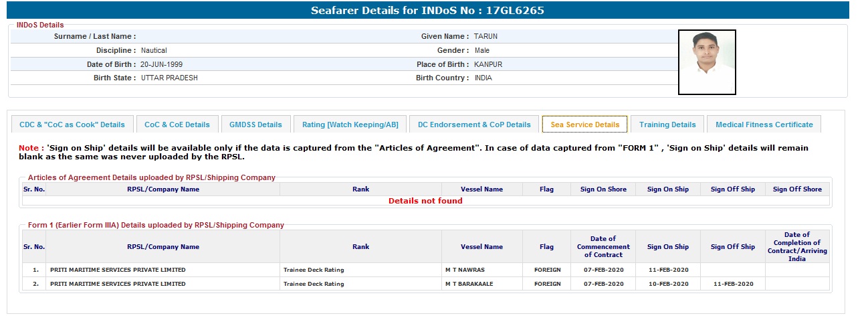
Task: Click the red Details not found message
Action: pos(425,201)
